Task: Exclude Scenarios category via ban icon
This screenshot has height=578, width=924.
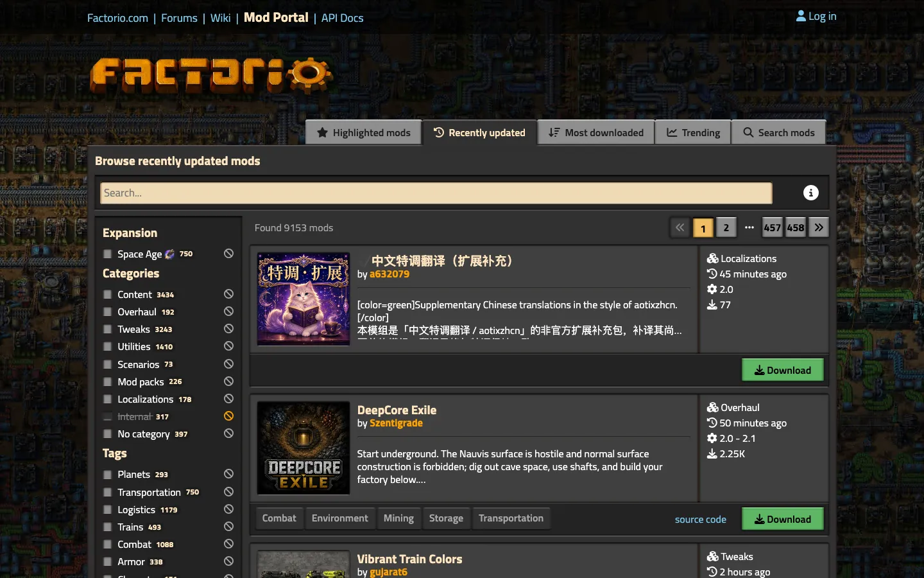Action: [x=228, y=364]
